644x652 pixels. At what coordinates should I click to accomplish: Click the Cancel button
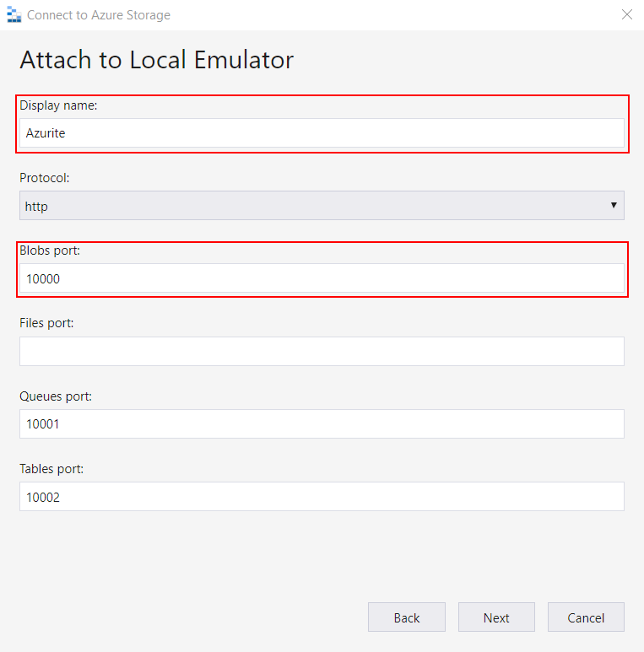tap(586, 617)
